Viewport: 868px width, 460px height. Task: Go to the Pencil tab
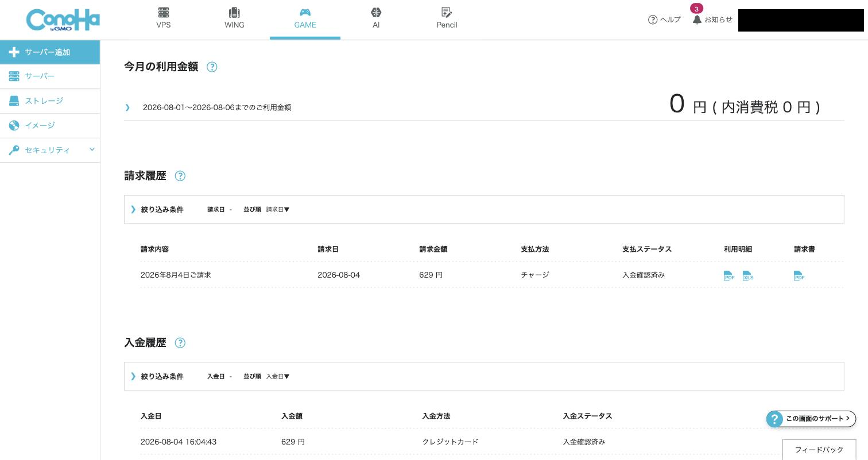447,18
